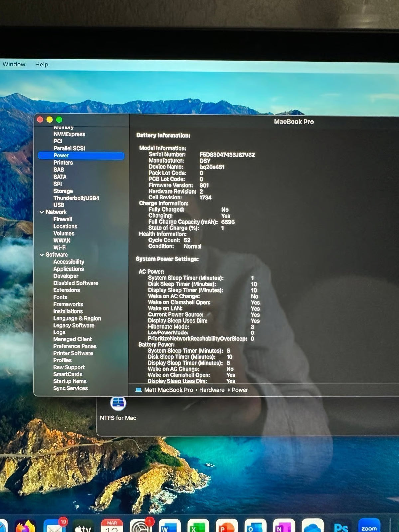Select NVMExpress in the sidebar
Image resolution: width=399 pixels, height=532 pixels.
[69, 134]
